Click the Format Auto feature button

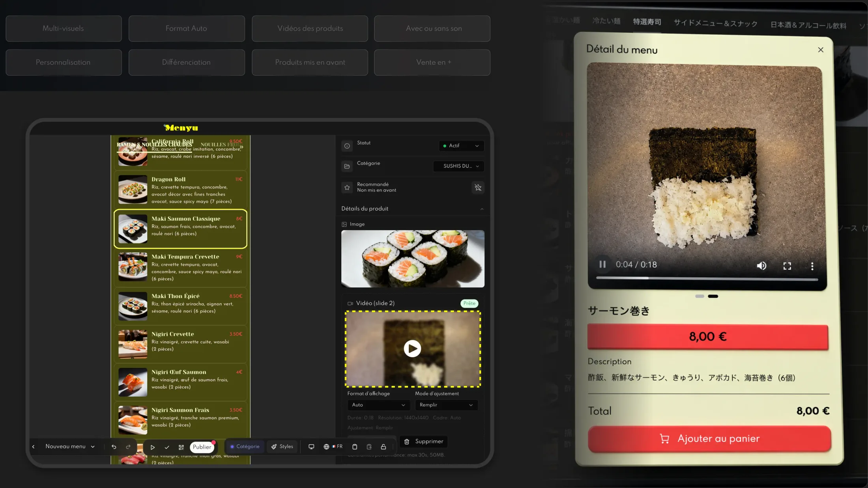tap(187, 28)
